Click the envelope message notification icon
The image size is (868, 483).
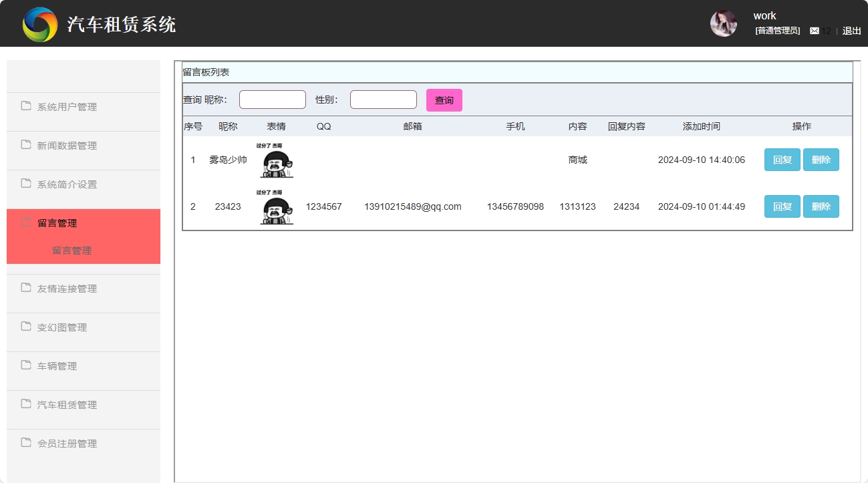coord(815,30)
